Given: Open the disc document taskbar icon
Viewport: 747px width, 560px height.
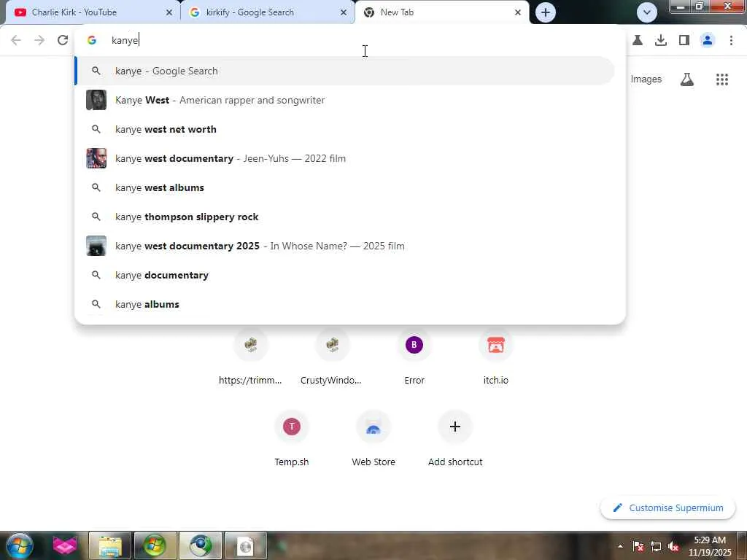Looking at the screenshot, I should coord(245,545).
